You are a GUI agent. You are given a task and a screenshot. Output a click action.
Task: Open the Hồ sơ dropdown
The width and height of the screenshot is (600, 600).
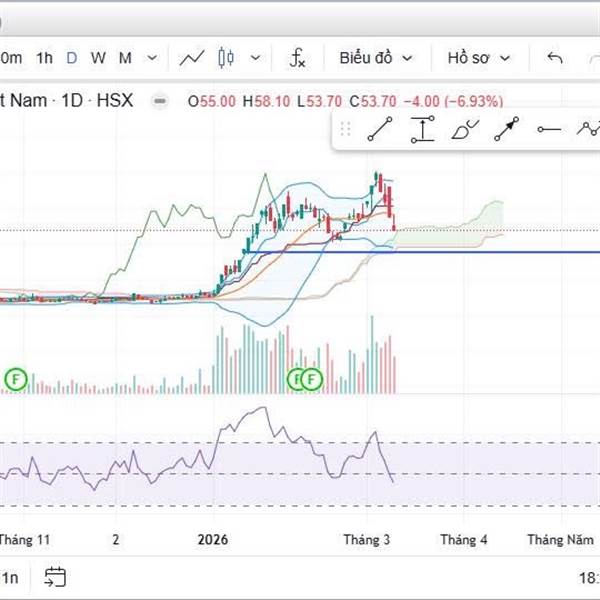(x=479, y=58)
